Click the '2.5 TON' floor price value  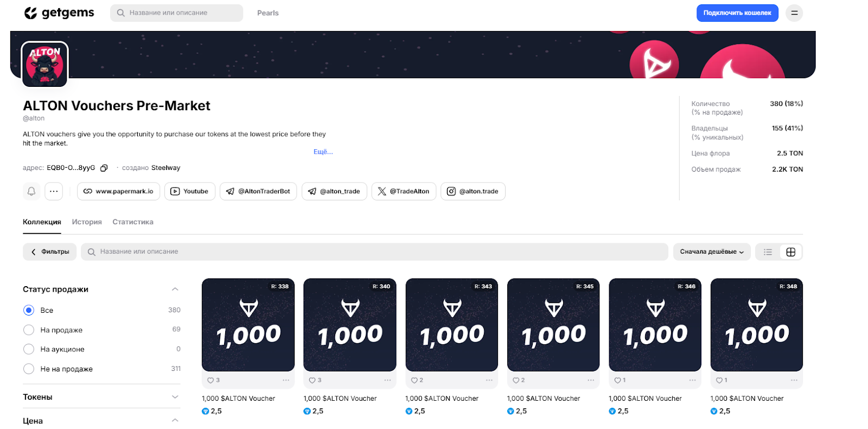click(x=790, y=153)
